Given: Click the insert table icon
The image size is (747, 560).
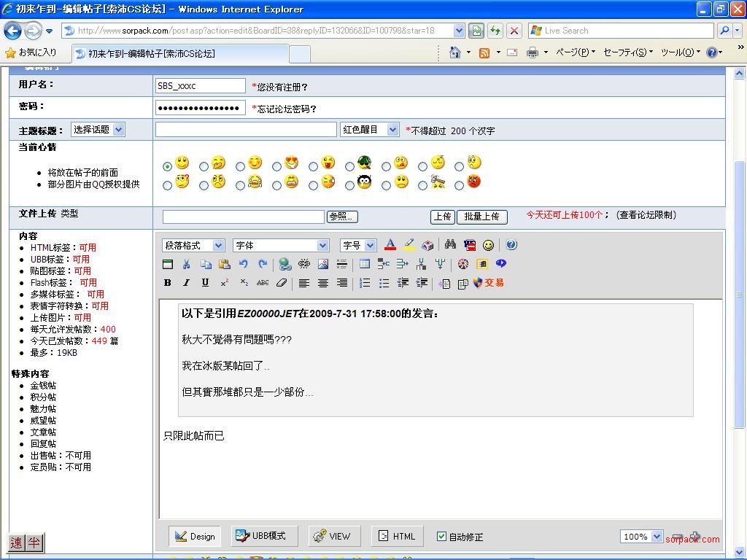Looking at the screenshot, I should [x=364, y=264].
